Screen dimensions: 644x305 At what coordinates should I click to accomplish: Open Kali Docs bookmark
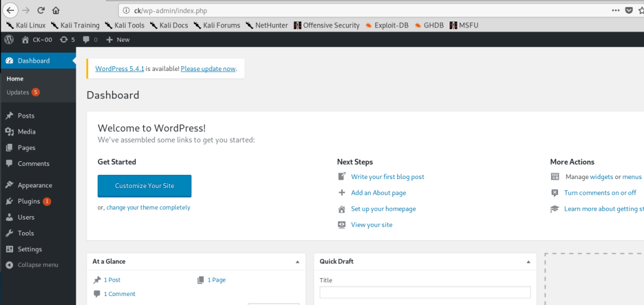tap(169, 26)
